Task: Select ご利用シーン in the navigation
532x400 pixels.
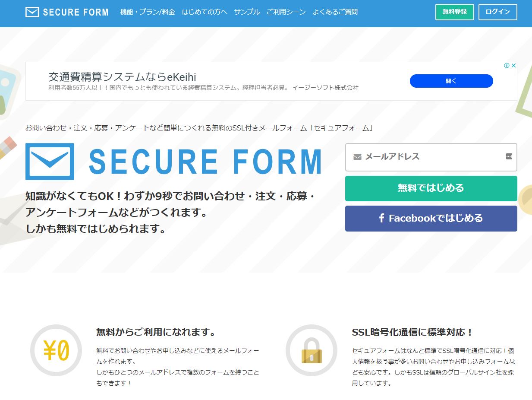Action: click(286, 12)
